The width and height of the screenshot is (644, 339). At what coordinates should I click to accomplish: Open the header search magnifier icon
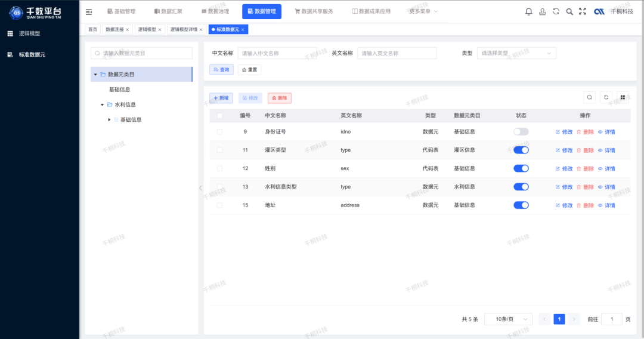pyautogui.click(x=569, y=11)
